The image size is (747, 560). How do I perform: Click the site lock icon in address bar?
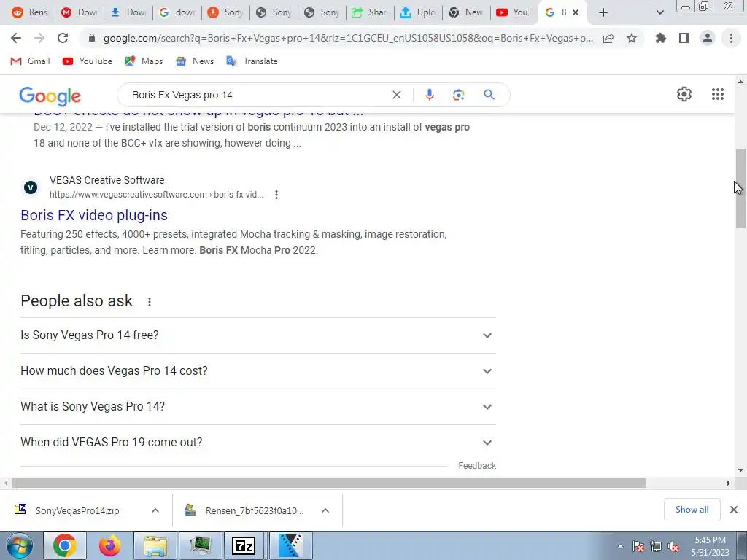(x=92, y=38)
